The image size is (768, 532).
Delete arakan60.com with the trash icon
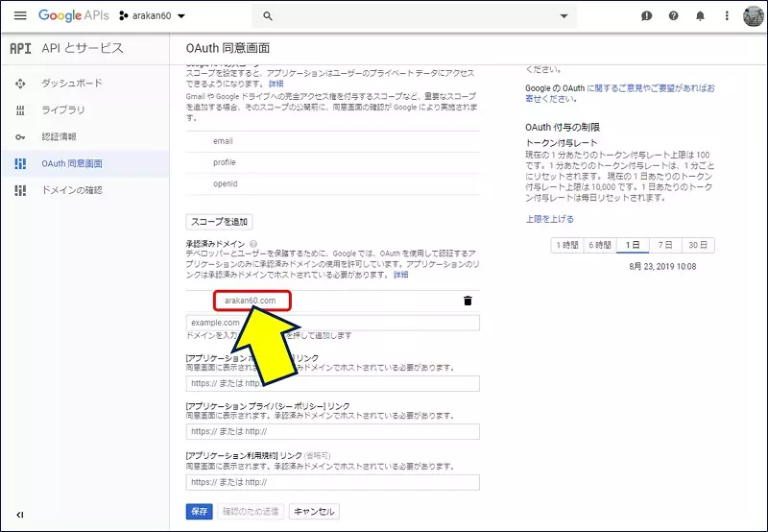pos(468,301)
